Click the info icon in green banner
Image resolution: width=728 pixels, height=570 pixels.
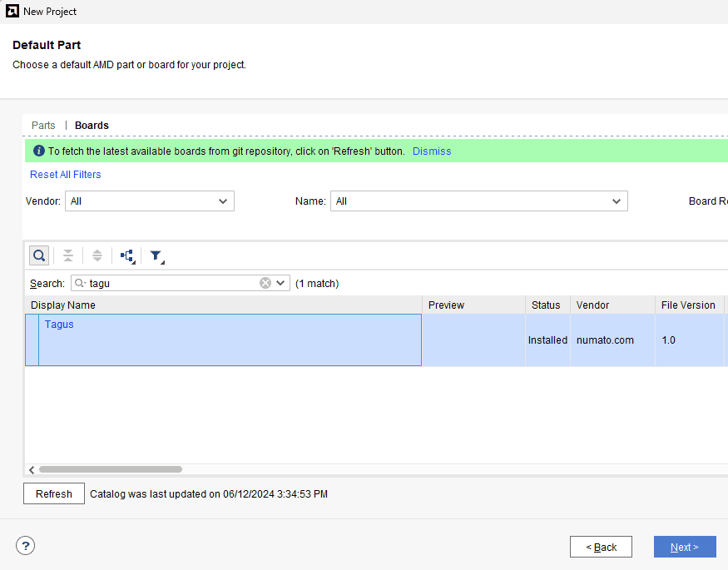click(38, 151)
